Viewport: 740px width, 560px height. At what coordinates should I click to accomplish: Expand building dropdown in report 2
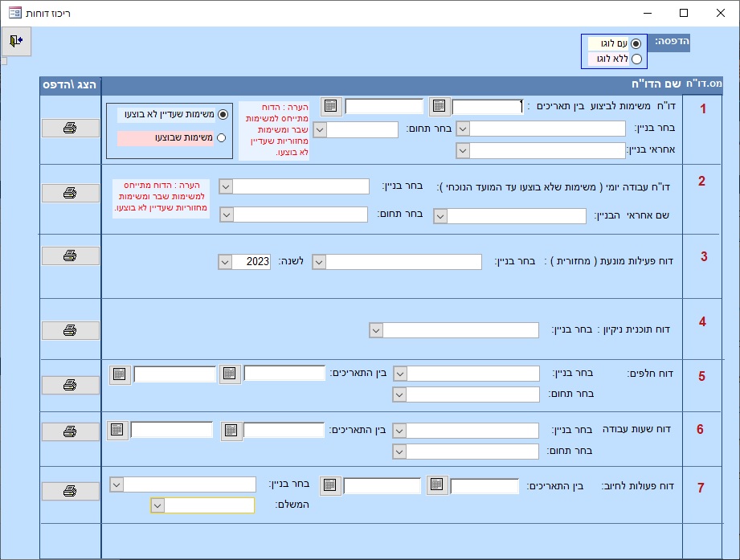(x=226, y=186)
